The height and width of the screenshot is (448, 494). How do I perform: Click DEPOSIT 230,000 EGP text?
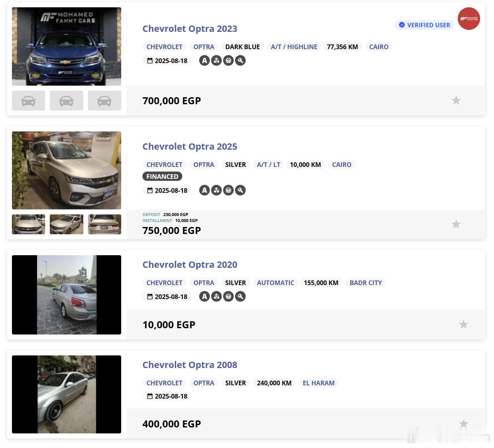point(165,214)
